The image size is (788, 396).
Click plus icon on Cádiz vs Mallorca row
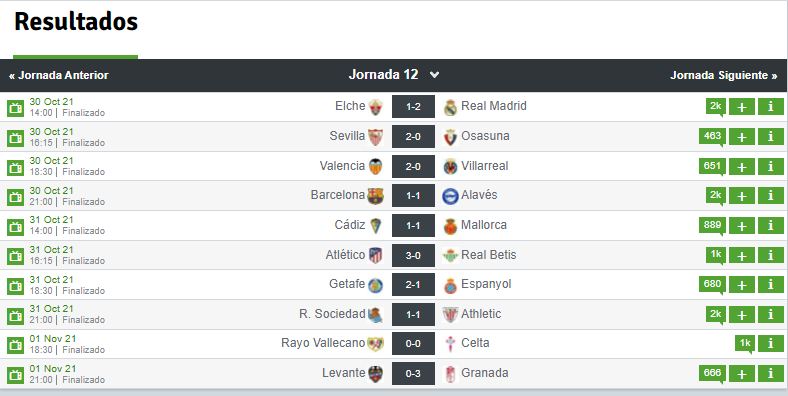tap(742, 226)
